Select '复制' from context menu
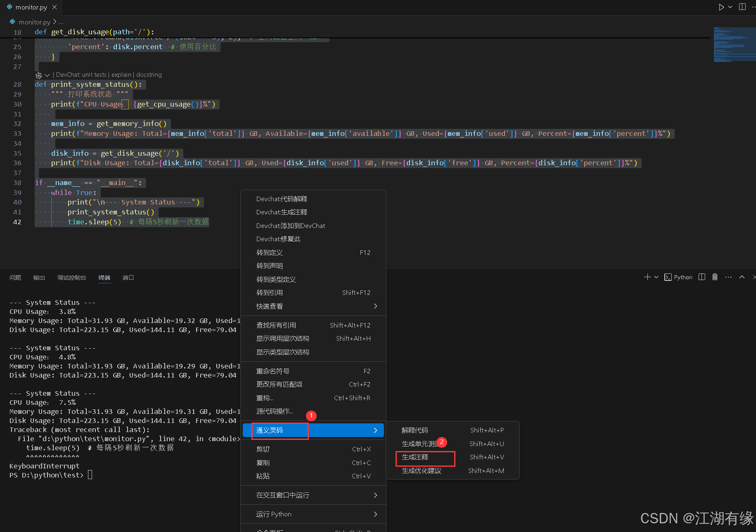 click(313, 463)
